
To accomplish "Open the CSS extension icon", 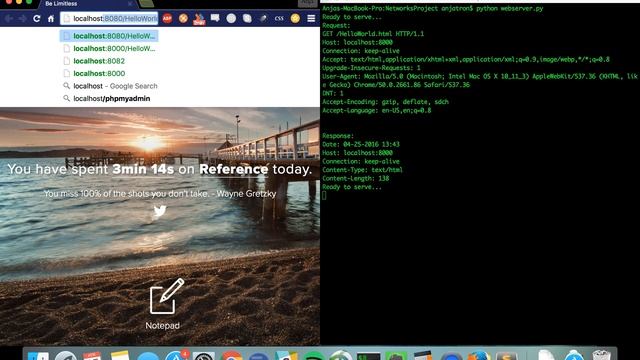I will click(279, 18).
